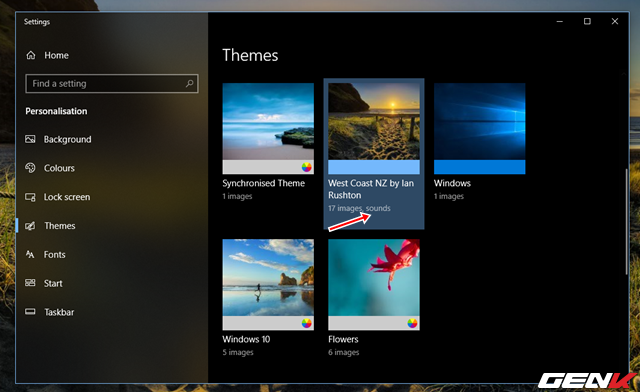Open Lock screen via its icon
This screenshot has height=392, width=640.
click(30, 197)
